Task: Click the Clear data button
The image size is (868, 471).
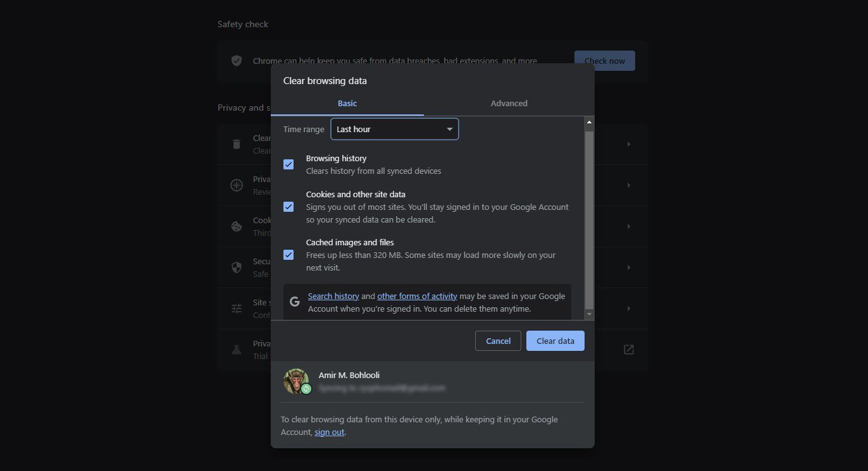Action: (555, 341)
